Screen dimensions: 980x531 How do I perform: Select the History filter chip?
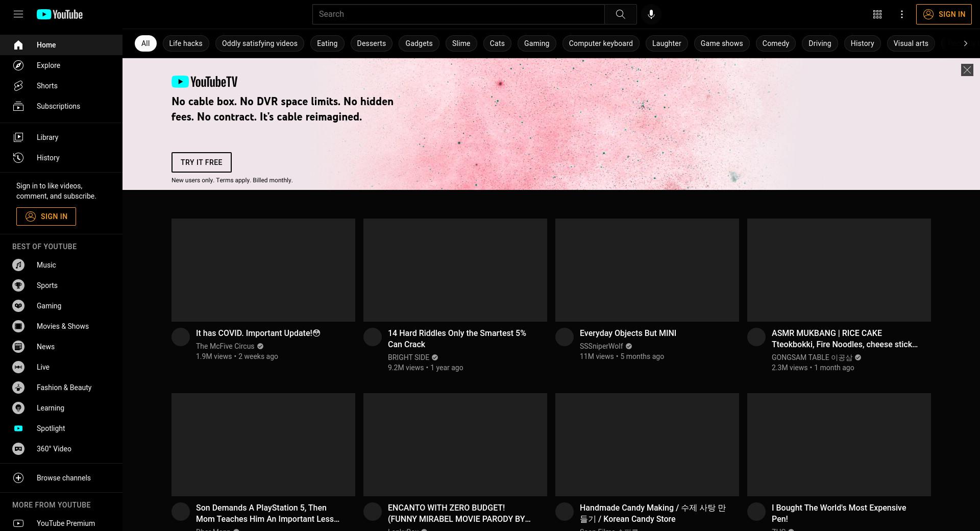point(862,43)
